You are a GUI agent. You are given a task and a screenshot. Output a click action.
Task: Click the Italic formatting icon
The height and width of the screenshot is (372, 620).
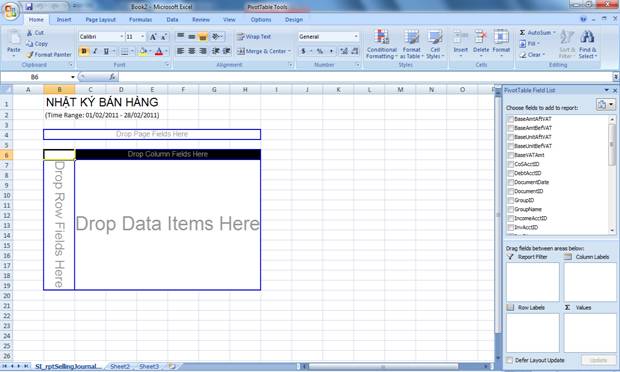tap(95, 51)
